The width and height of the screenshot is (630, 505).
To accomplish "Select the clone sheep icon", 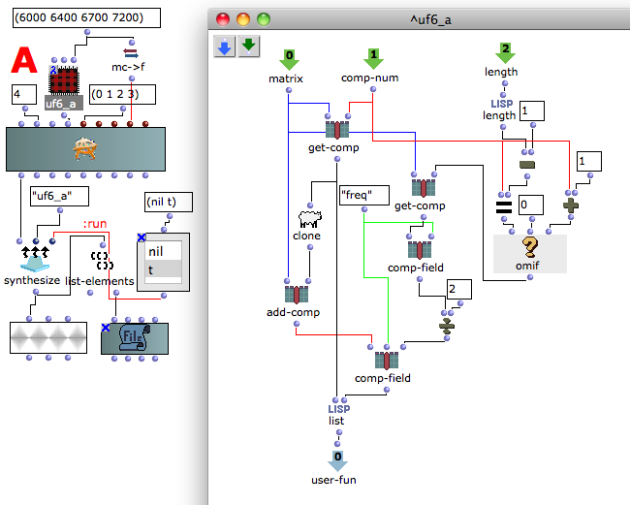I will coord(310,219).
